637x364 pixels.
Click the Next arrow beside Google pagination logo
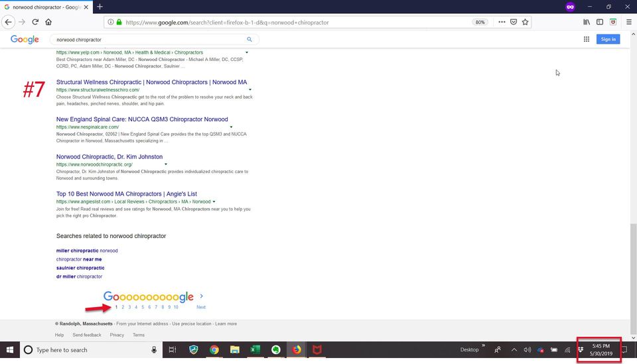[202, 296]
